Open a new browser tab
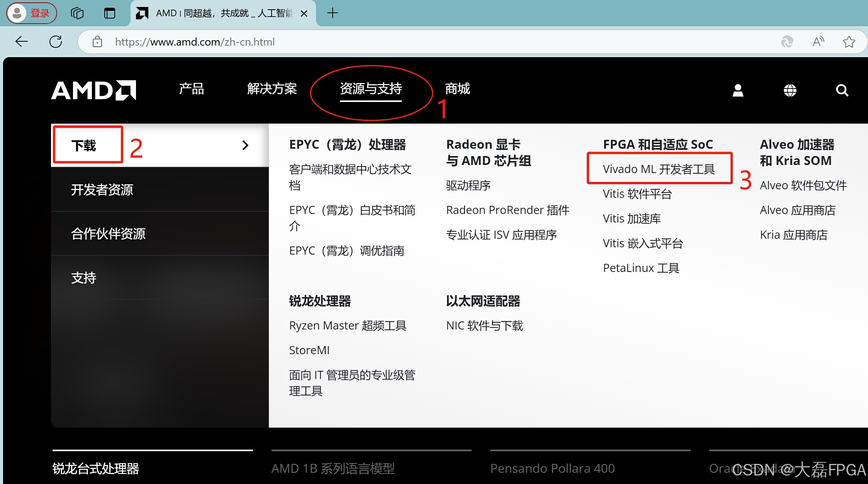 (332, 13)
